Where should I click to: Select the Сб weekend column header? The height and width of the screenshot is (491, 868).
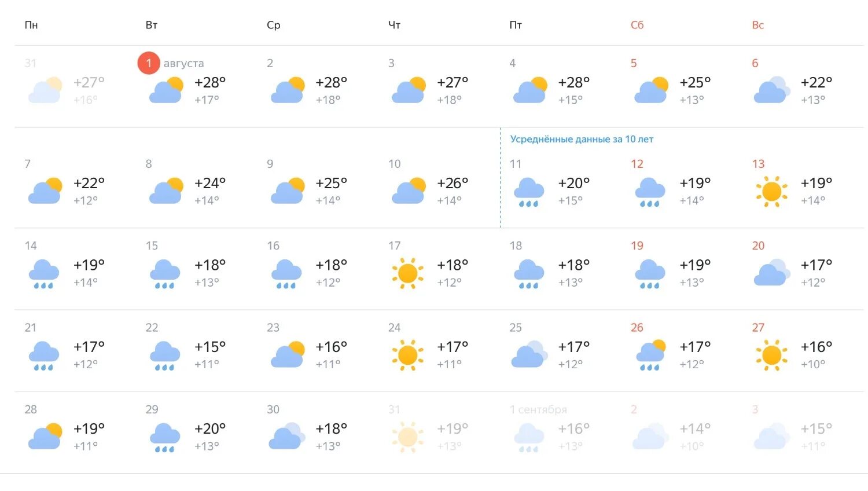(637, 25)
